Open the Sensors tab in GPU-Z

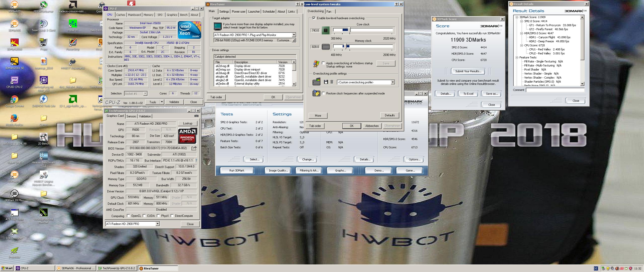tap(131, 116)
